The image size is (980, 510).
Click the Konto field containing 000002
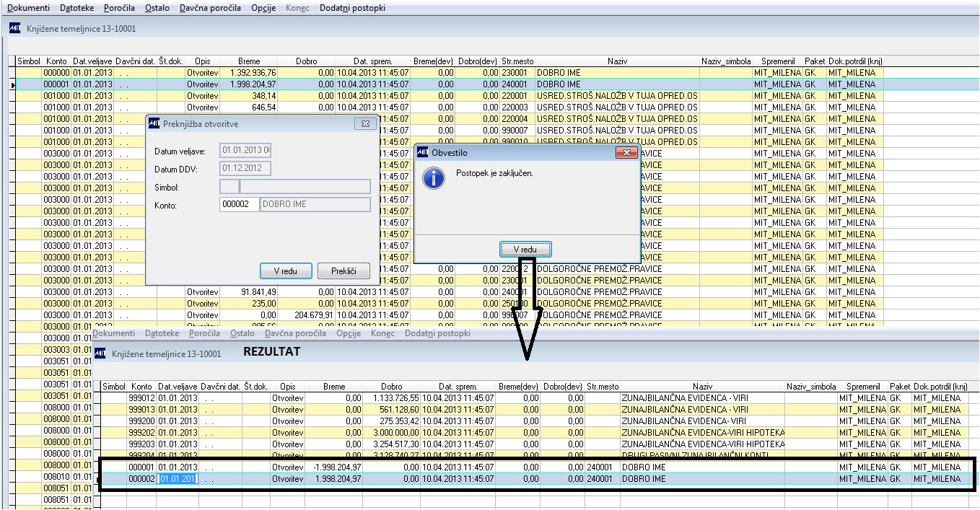(x=239, y=204)
